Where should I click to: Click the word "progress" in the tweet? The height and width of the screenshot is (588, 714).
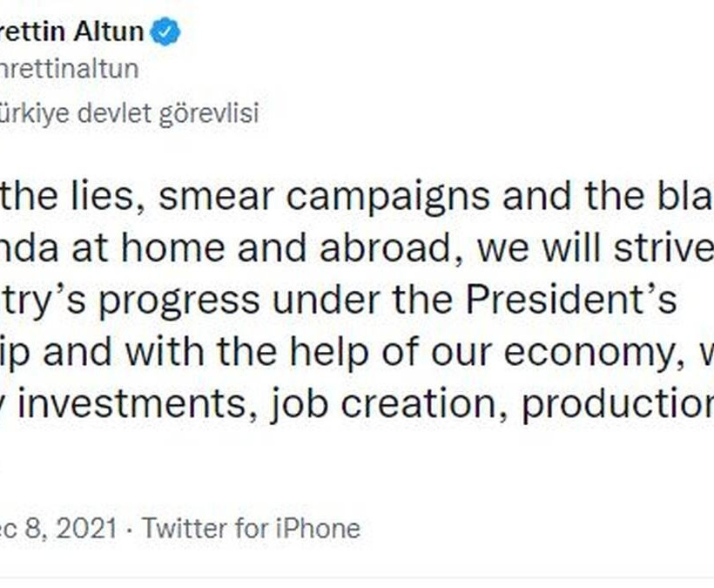[x=179, y=301]
